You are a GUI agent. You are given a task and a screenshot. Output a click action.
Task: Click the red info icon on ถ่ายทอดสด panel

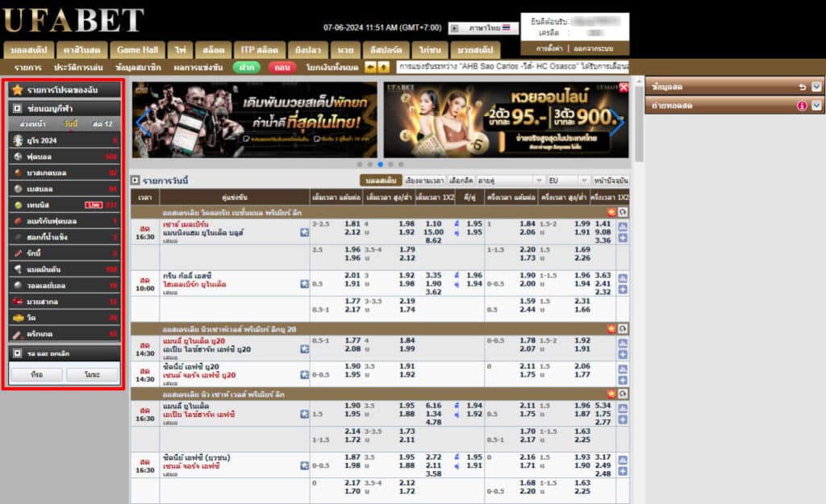(803, 106)
